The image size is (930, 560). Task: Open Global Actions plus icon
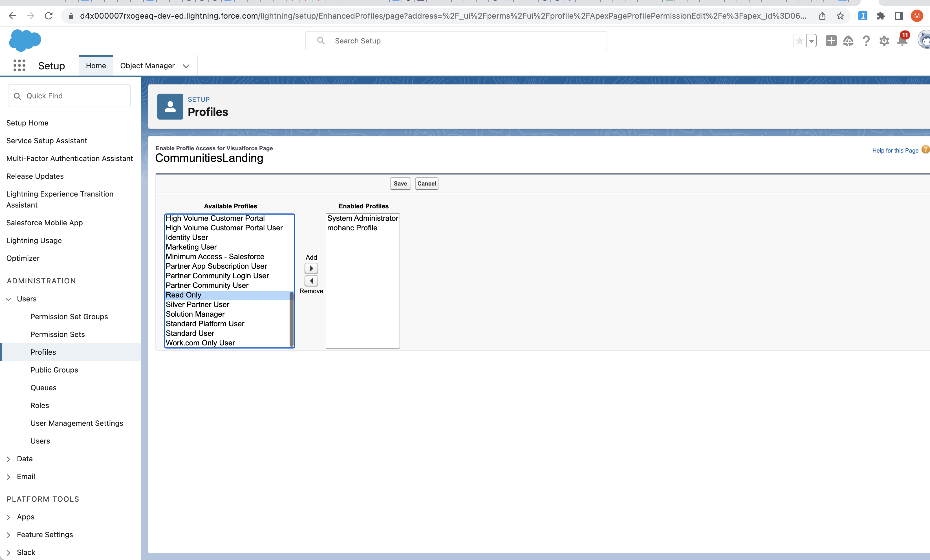tap(831, 41)
